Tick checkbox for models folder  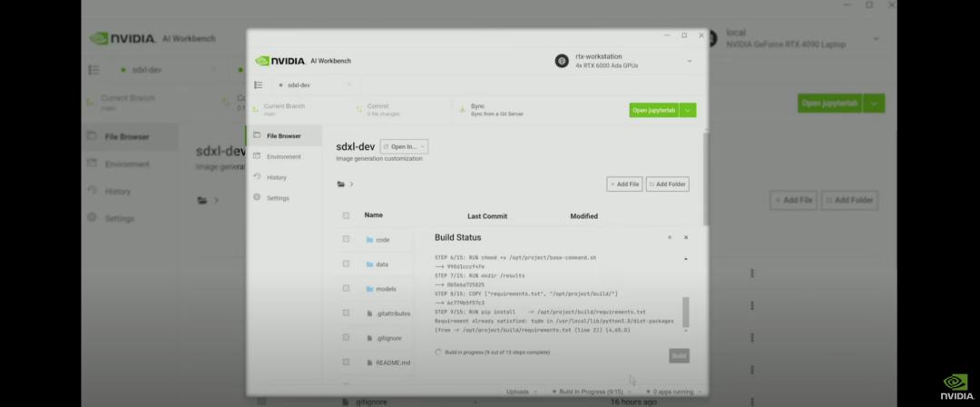coord(346,288)
